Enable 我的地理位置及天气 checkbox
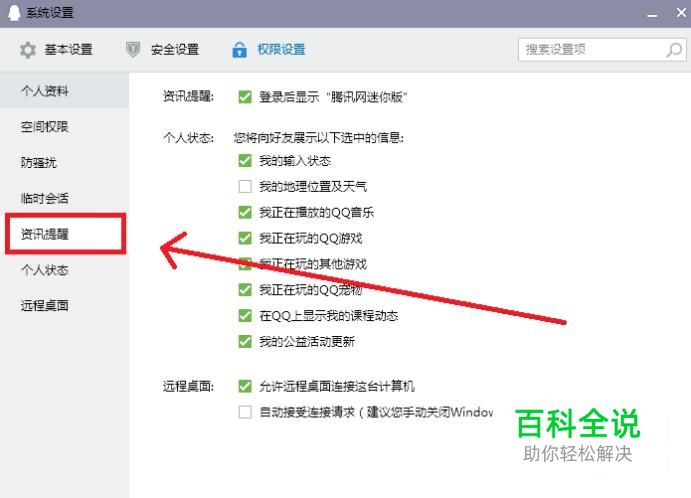Screen dimensions: 691x498 click(x=245, y=186)
